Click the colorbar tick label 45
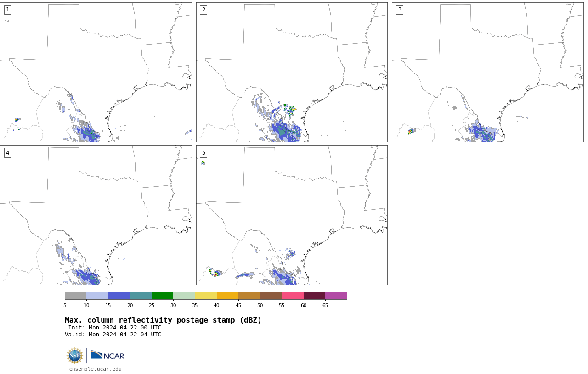The width and height of the screenshot is (588, 374). (238, 305)
